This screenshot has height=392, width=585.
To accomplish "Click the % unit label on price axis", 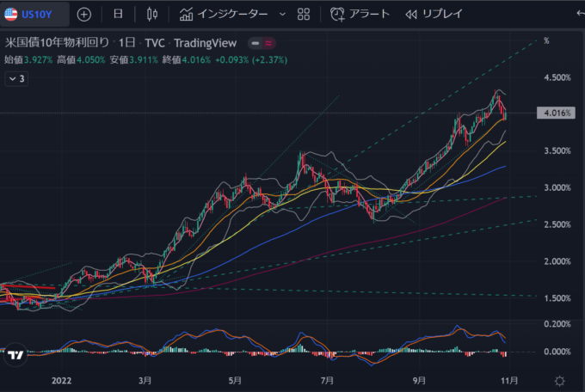I will tap(545, 40).
